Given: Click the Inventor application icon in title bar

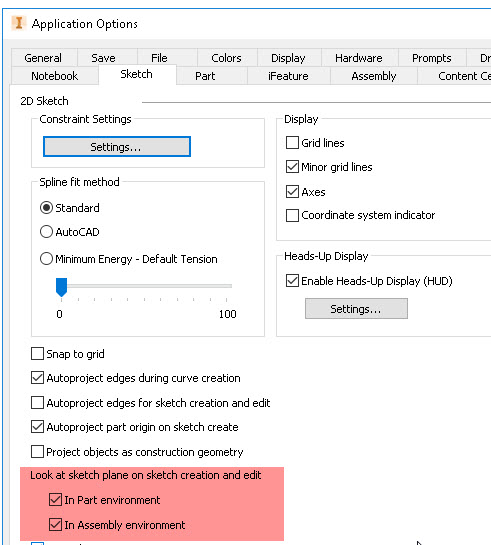Looking at the screenshot, I should click(18, 24).
